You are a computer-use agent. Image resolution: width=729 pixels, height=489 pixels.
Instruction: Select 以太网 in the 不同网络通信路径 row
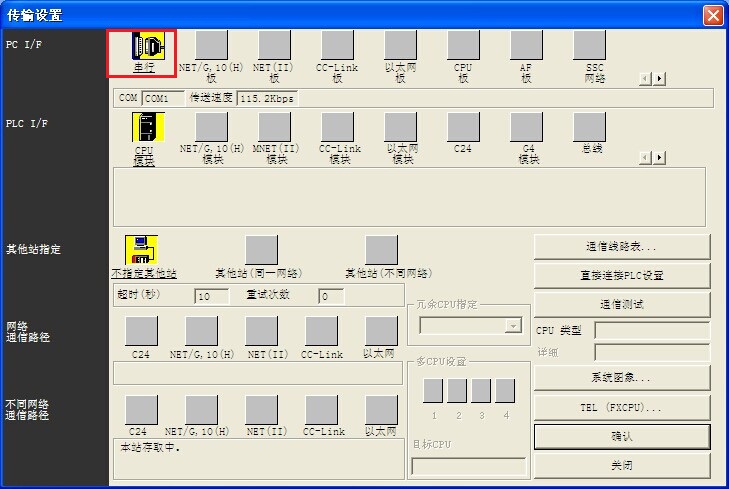click(381, 410)
